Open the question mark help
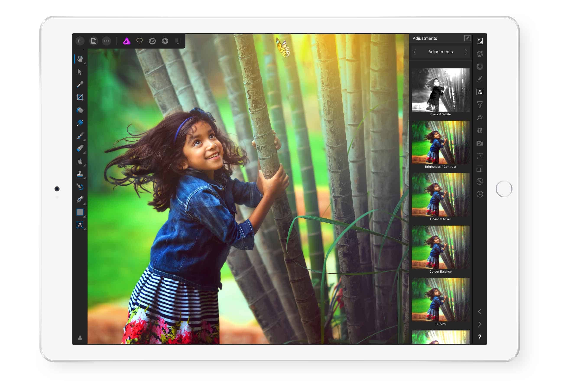 coord(480,337)
